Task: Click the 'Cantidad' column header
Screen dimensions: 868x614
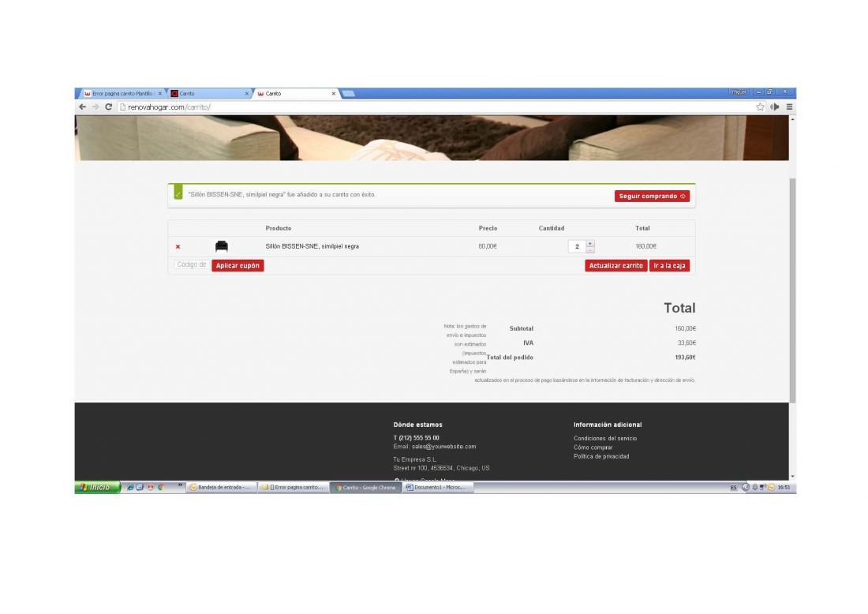Action: click(x=552, y=228)
